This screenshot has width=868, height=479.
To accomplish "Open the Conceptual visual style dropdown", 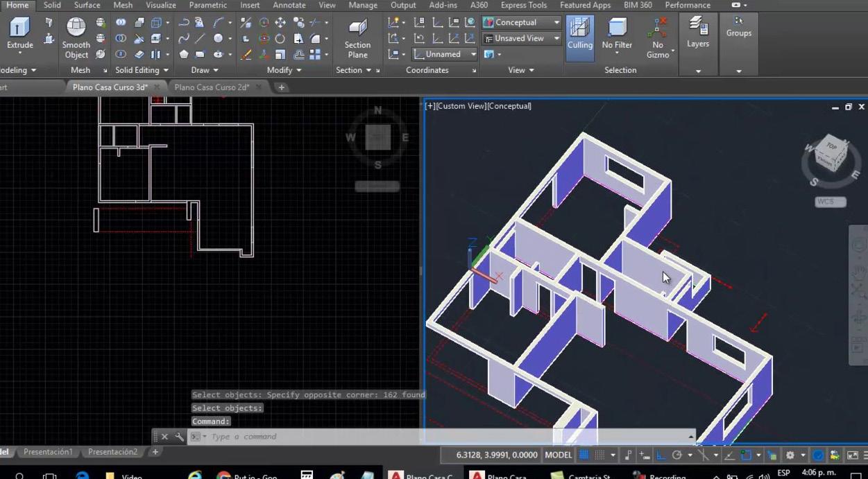I will [521, 22].
